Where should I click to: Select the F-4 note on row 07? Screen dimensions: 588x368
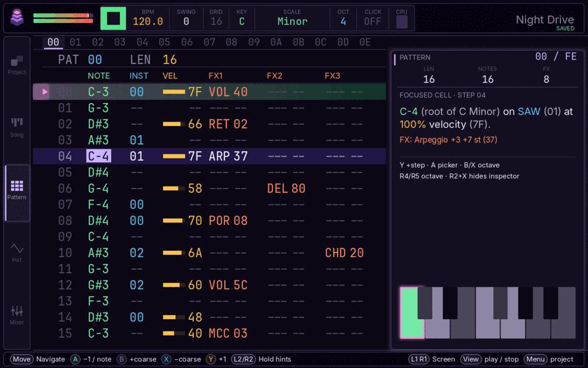click(x=99, y=205)
